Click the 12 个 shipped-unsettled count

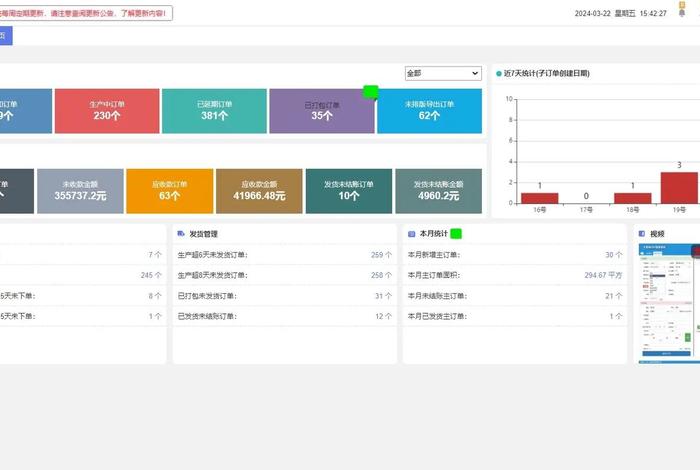click(383, 316)
